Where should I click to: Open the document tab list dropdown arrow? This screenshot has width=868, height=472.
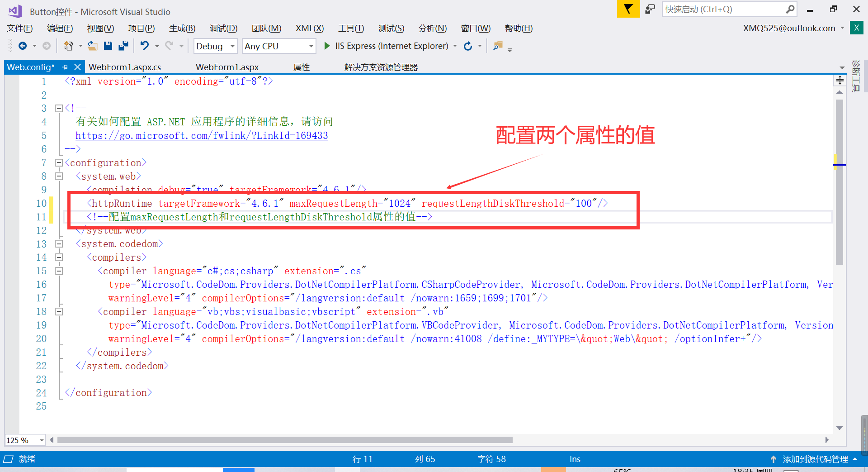coord(842,67)
